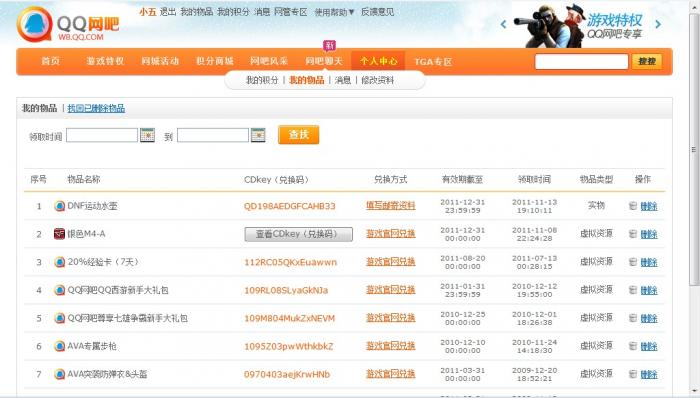Select CDkey 112RC05QKxEuawwn

coord(290,262)
